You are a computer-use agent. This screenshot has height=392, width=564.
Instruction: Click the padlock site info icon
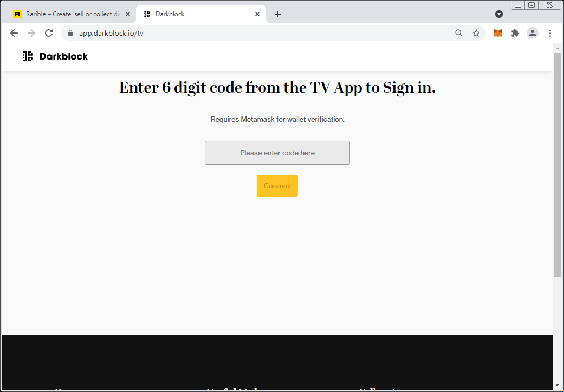pyautogui.click(x=70, y=33)
